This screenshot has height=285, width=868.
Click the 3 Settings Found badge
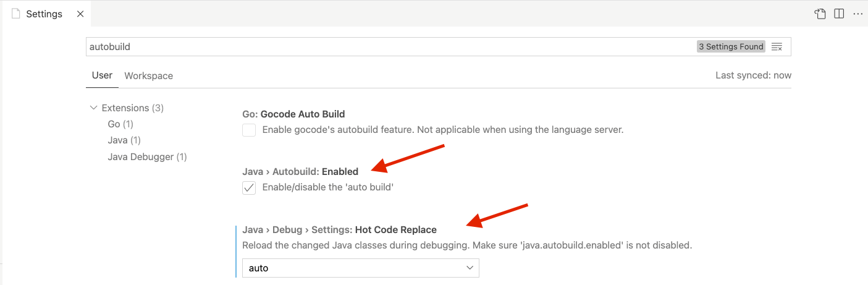tap(731, 47)
